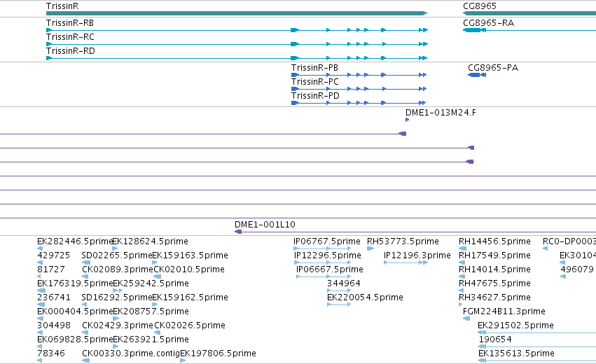Open EK069828.5prime EST label
This screenshot has width=596, height=364.
pos(75,339)
